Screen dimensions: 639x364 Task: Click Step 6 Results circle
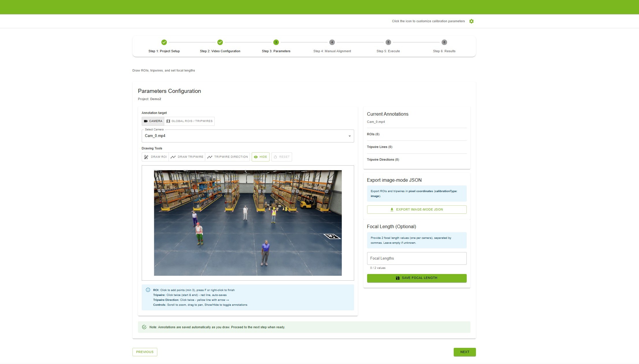(x=444, y=42)
